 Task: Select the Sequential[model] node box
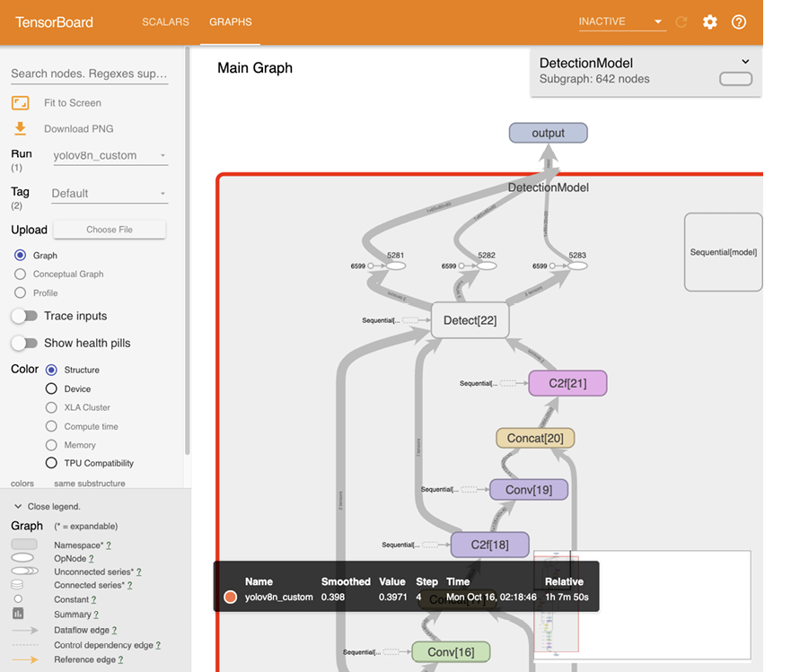[x=724, y=252]
